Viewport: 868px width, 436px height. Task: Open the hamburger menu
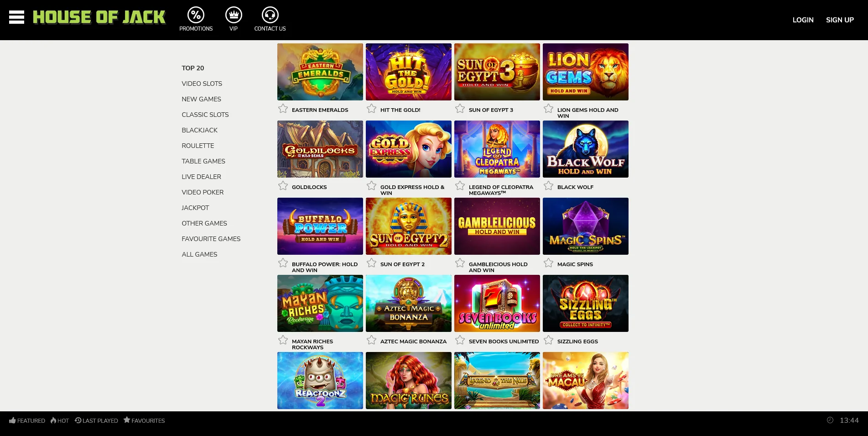coord(16,17)
